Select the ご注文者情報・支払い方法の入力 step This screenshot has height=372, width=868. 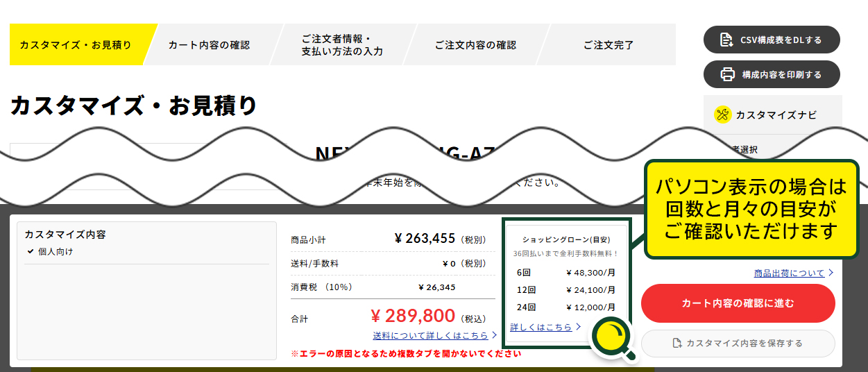(x=342, y=44)
